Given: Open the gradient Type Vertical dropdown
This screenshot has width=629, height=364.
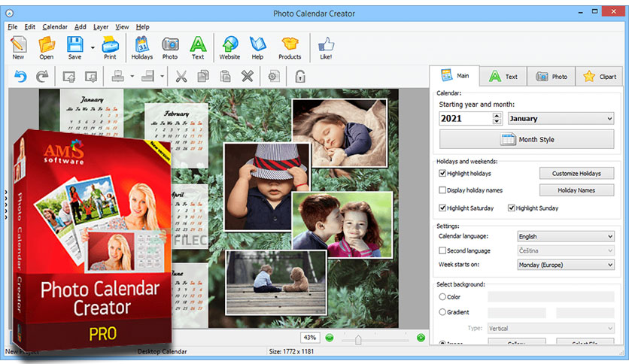Looking at the screenshot, I should 551,329.
